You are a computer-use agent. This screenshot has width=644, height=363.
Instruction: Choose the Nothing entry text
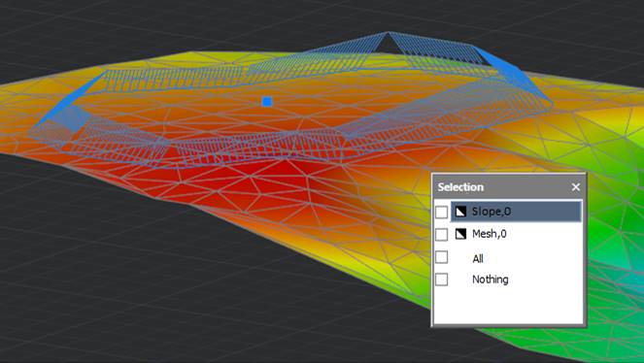[x=491, y=280]
